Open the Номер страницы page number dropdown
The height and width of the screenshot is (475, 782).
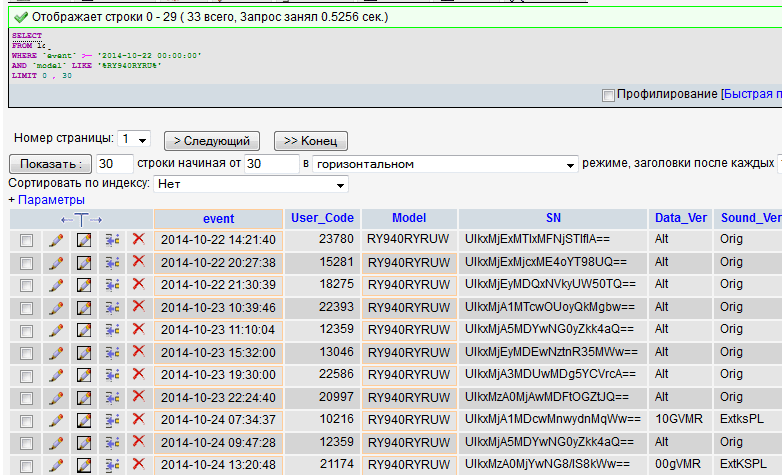(x=133, y=139)
